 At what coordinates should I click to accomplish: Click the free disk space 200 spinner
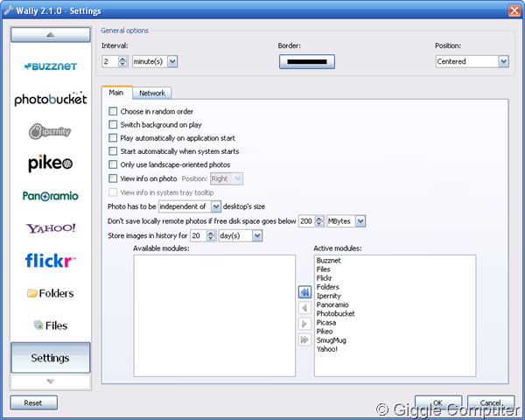(319, 221)
